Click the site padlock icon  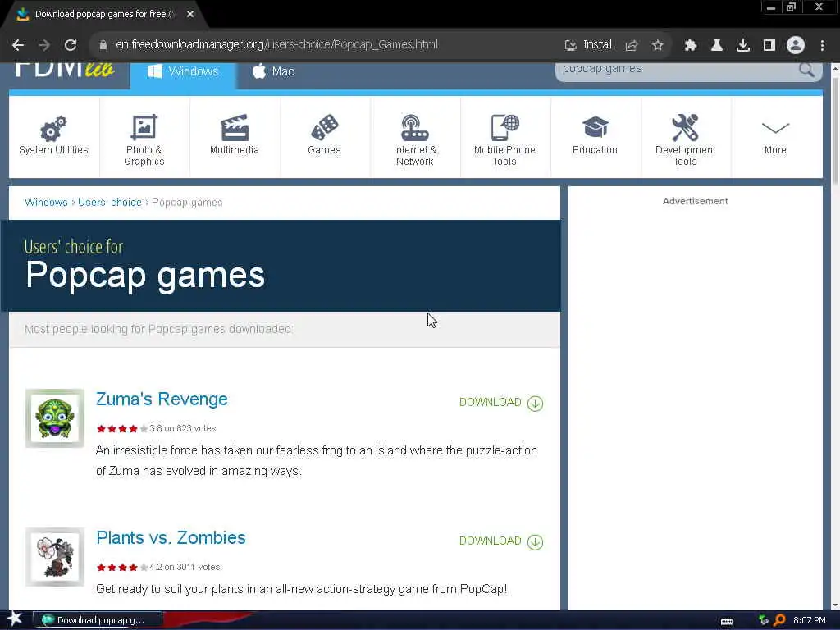click(103, 45)
